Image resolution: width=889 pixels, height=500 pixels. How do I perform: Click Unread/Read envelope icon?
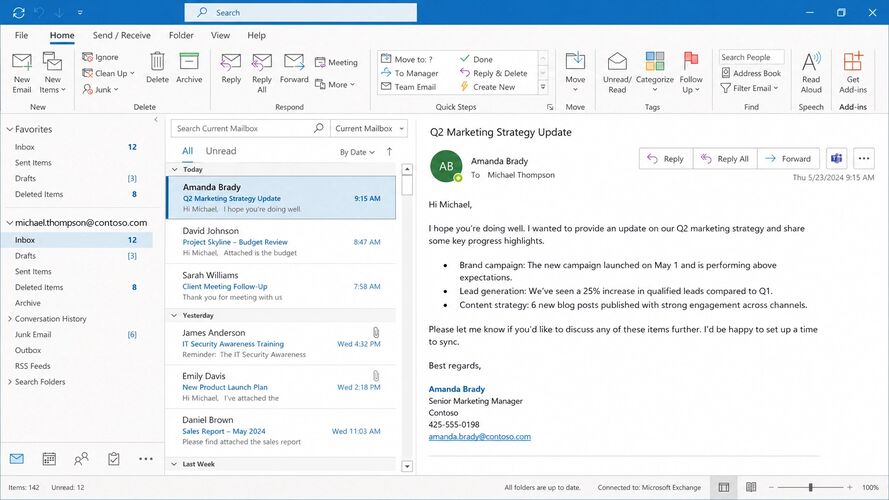pos(617,61)
